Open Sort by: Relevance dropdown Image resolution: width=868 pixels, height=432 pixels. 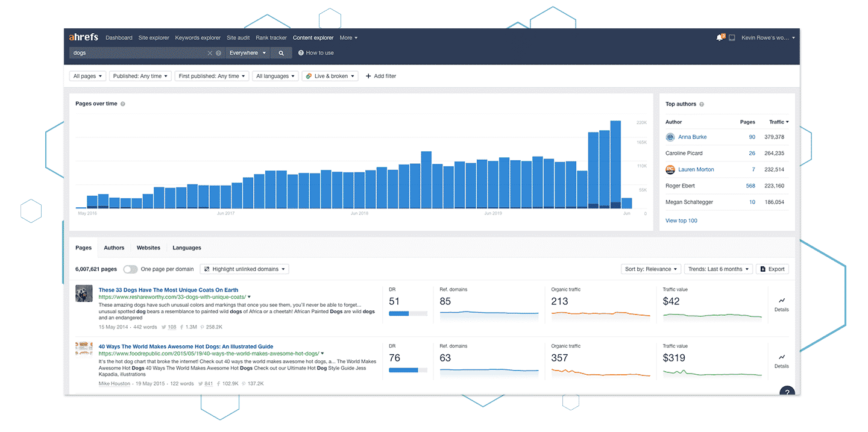tap(651, 269)
